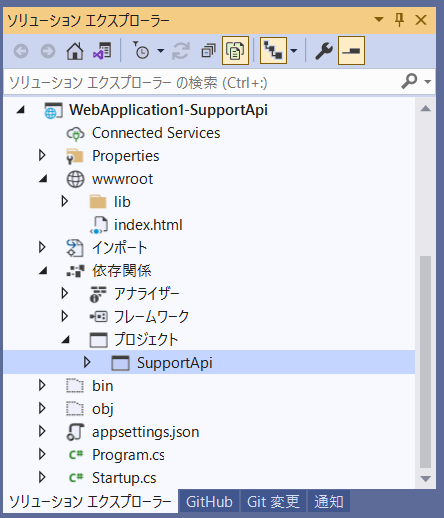Image resolution: width=444 pixels, height=518 pixels.
Task: Toggle the Show All Files button
Action: point(235,51)
